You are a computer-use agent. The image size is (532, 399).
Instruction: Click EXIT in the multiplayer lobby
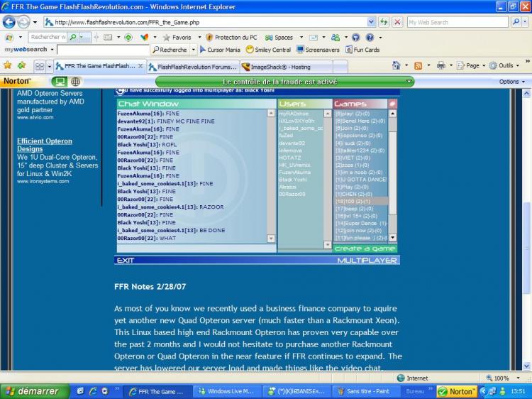(x=126, y=261)
